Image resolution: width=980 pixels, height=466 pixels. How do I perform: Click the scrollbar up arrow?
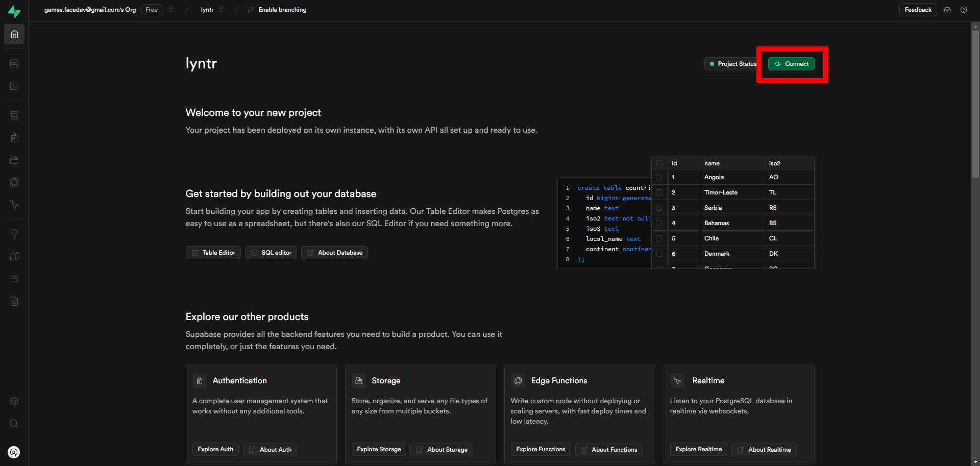975,26
